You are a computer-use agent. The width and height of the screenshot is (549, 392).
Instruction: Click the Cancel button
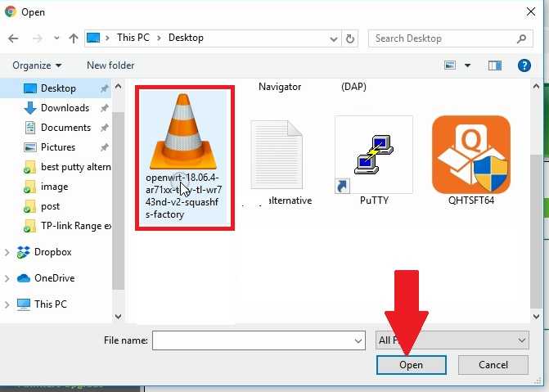[493, 365]
